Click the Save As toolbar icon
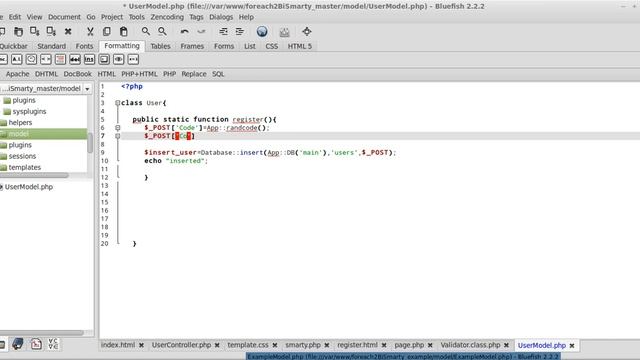The width and height of the screenshot is (640, 360). pos(51,31)
